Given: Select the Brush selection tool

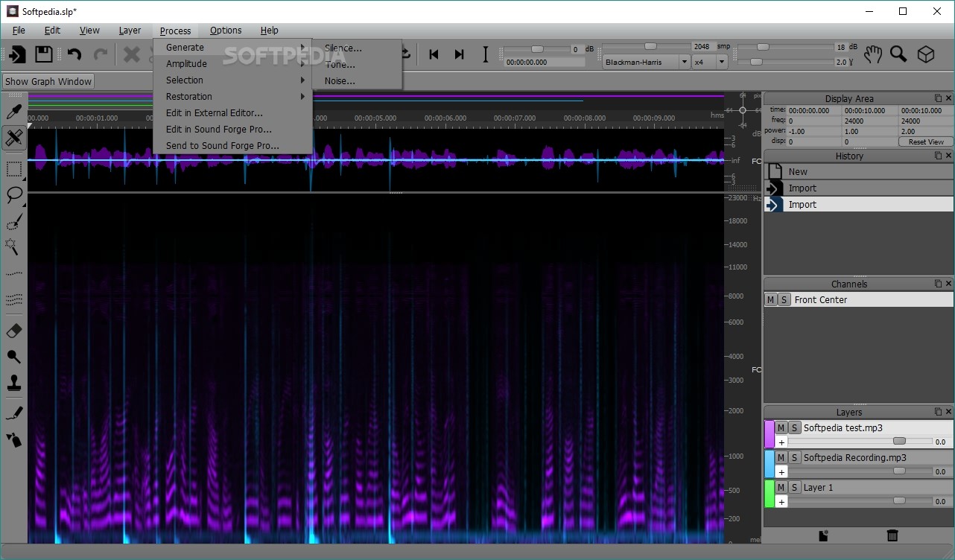Looking at the screenshot, I should pyautogui.click(x=13, y=221).
